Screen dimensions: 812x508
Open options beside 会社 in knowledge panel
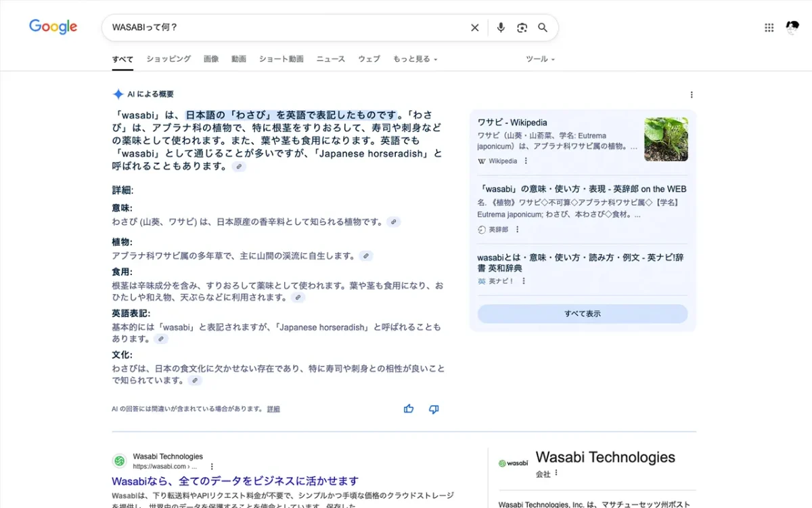point(557,473)
